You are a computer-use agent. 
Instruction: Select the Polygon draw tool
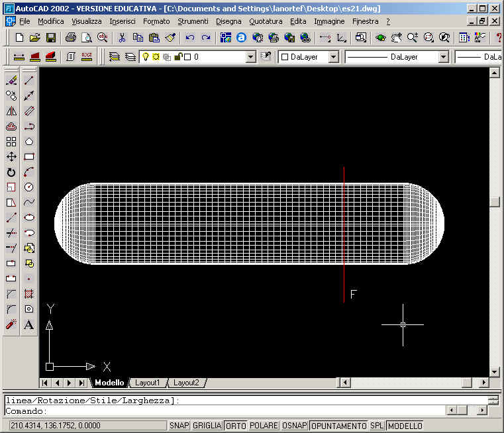[x=29, y=142]
